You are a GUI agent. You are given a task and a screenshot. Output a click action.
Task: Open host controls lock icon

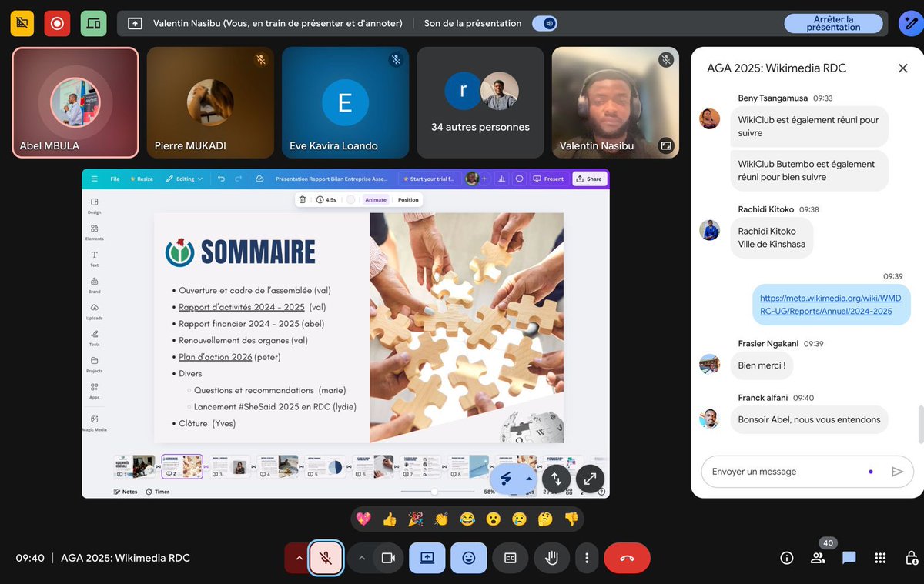911,558
